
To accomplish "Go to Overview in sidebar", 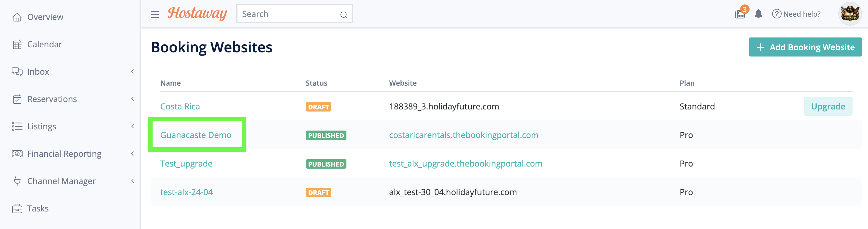I will [x=45, y=17].
